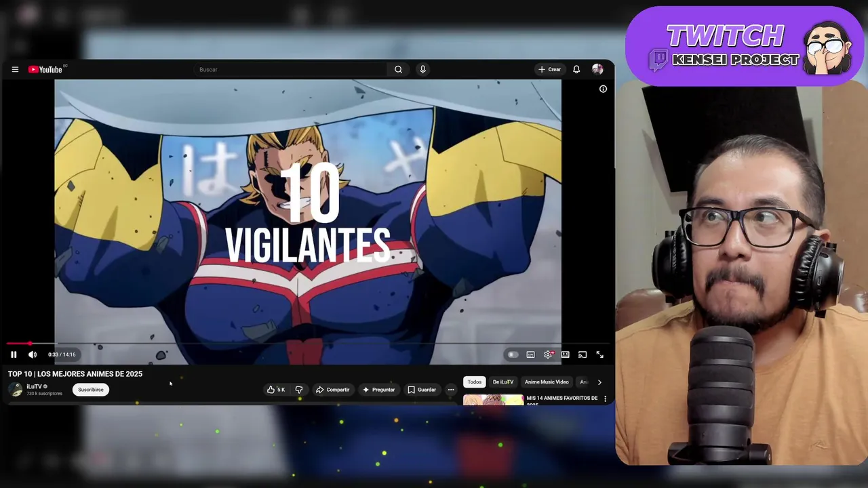Select the De iLuTV filter chip
The width and height of the screenshot is (868, 488).
503,382
